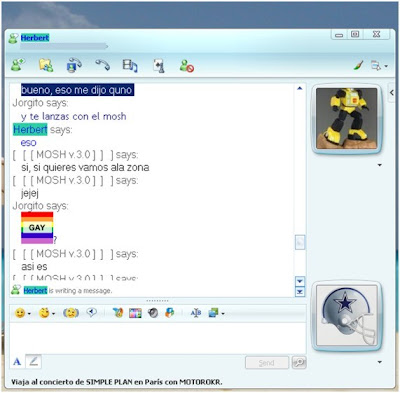Open the film and music activities icon
This screenshot has width=400, height=393.
tap(130, 65)
